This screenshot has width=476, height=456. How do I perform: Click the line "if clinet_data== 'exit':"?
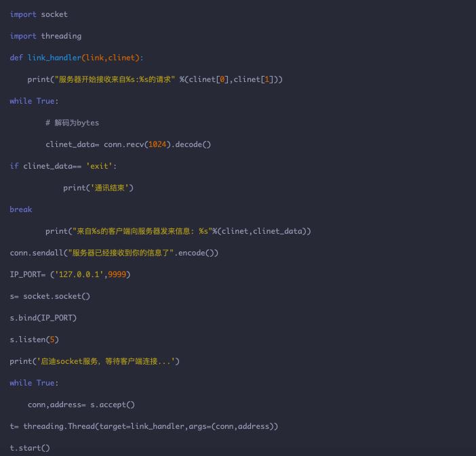pos(63,166)
